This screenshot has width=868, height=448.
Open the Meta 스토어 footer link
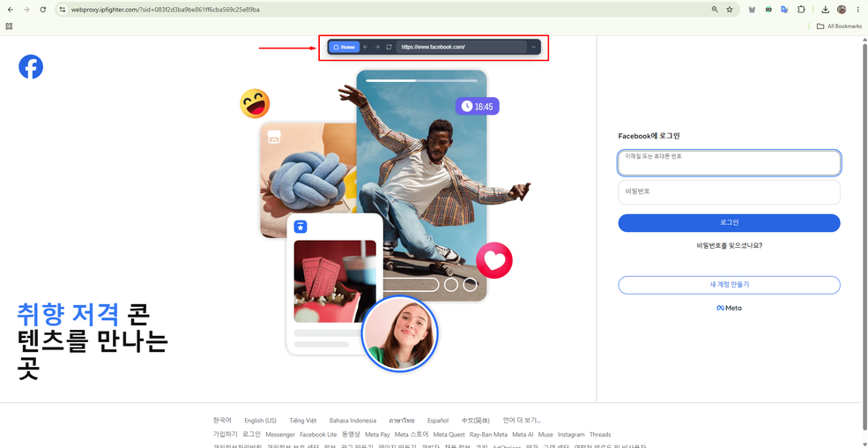click(x=412, y=435)
